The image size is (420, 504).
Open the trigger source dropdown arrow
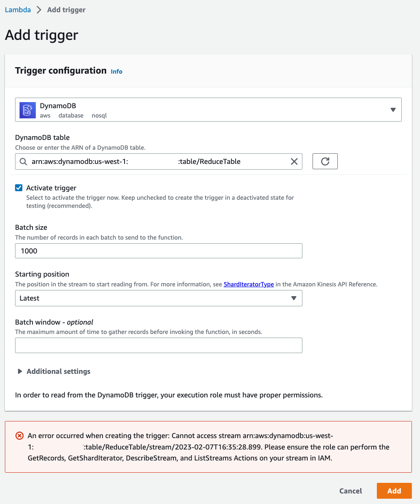tap(393, 110)
